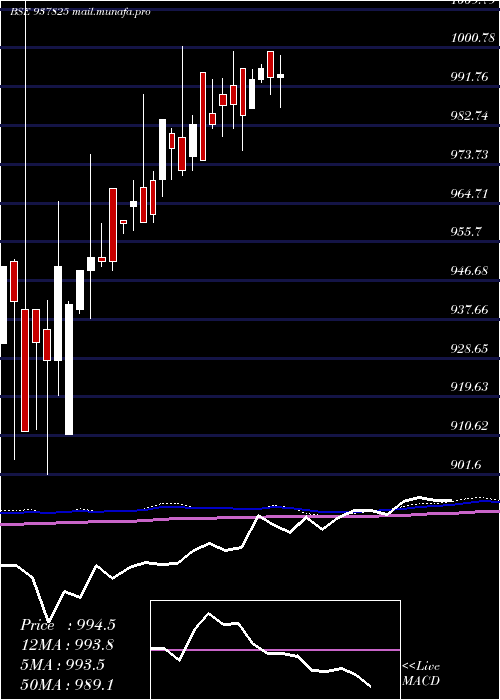Click the 12MA : 993.8 readout
The width and height of the screenshot is (500, 700).
(x=67, y=645)
